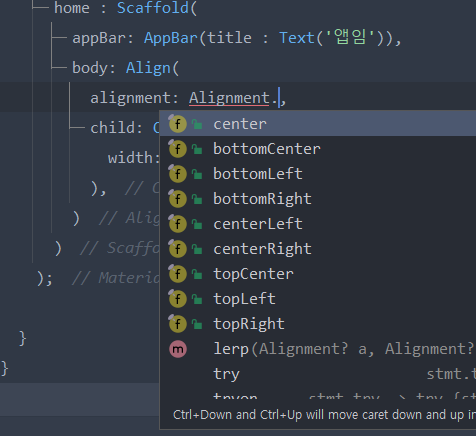Click the Scaffold closing comment hint
Screen dimensions: 476x436
[120, 248]
